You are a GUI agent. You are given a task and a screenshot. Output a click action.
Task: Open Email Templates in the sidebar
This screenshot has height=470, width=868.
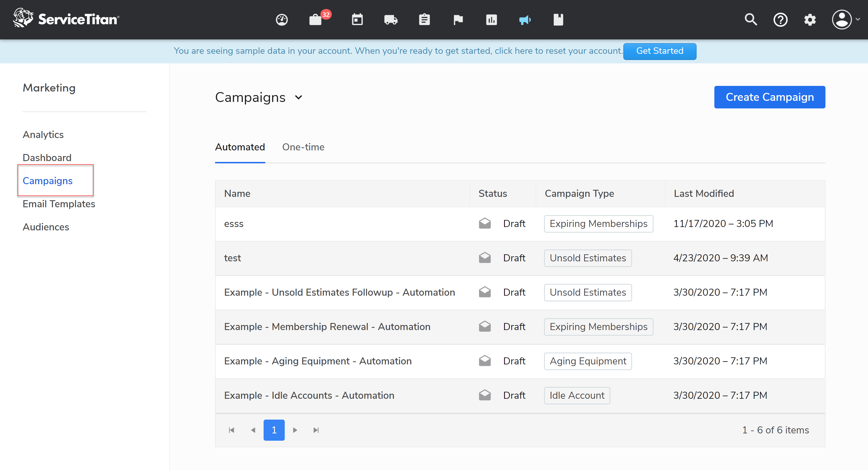tap(59, 204)
